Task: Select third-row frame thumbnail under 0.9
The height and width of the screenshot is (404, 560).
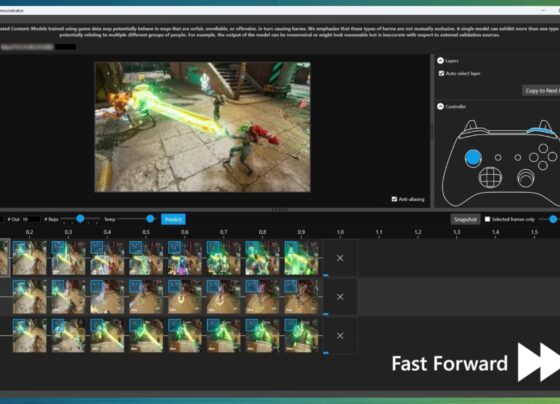Action: point(301,335)
